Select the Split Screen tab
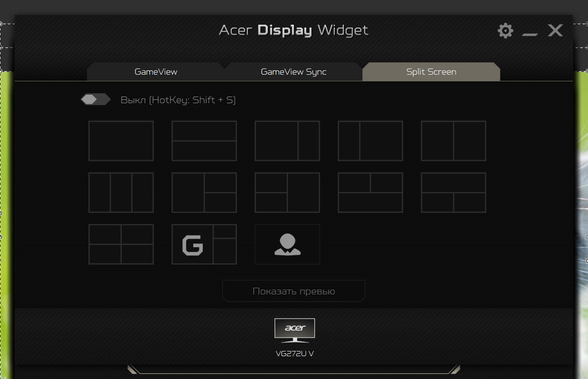The width and height of the screenshot is (588, 379). pyautogui.click(x=431, y=72)
